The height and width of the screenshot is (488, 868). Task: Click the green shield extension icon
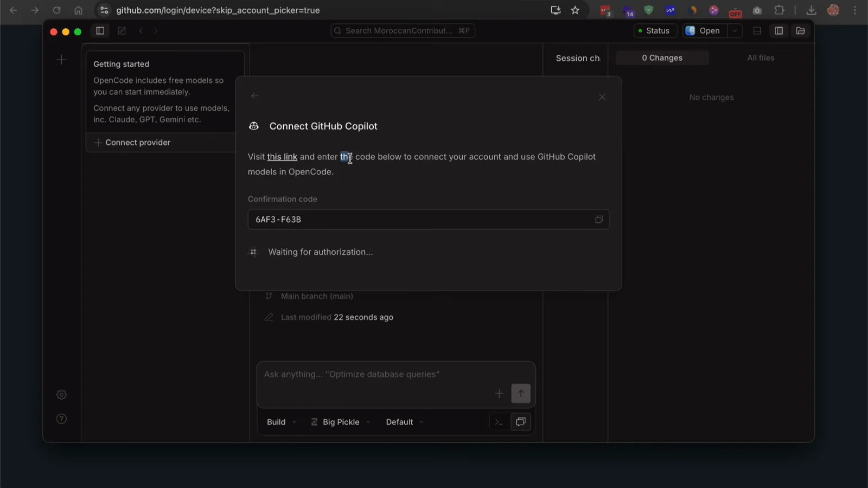click(649, 10)
